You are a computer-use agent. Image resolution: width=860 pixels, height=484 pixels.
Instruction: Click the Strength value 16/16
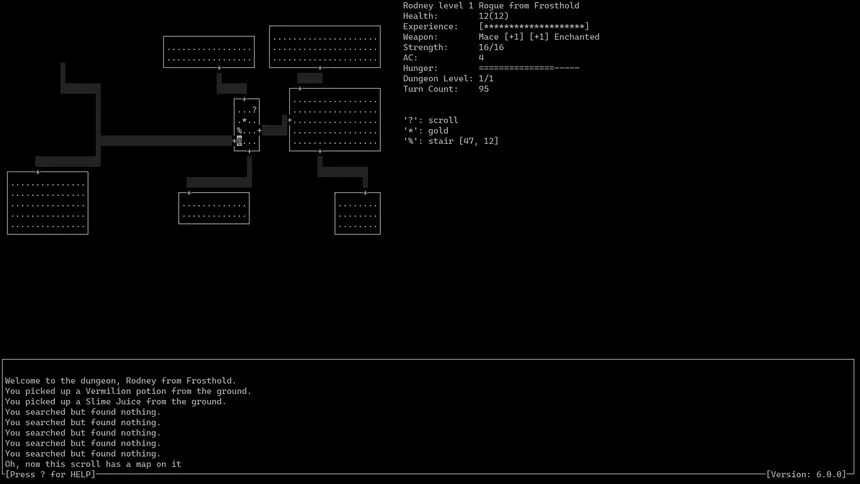point(491,47)
